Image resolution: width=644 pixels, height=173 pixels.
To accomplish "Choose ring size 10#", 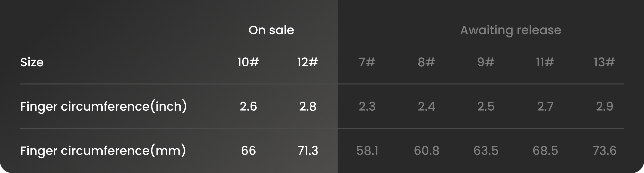I will point(248,62).
